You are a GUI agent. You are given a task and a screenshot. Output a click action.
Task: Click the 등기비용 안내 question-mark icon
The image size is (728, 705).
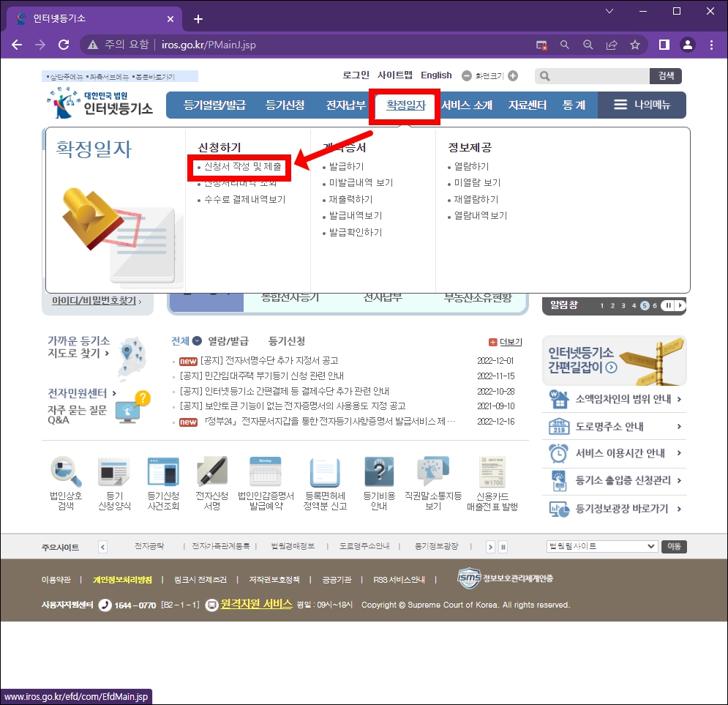click(x=379, y=472)
